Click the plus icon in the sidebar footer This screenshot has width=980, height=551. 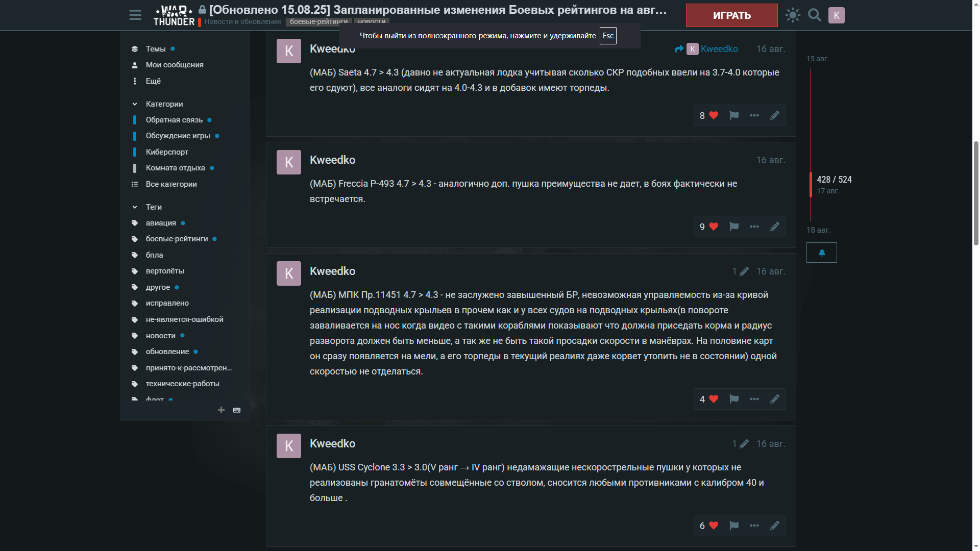[221, 410]
